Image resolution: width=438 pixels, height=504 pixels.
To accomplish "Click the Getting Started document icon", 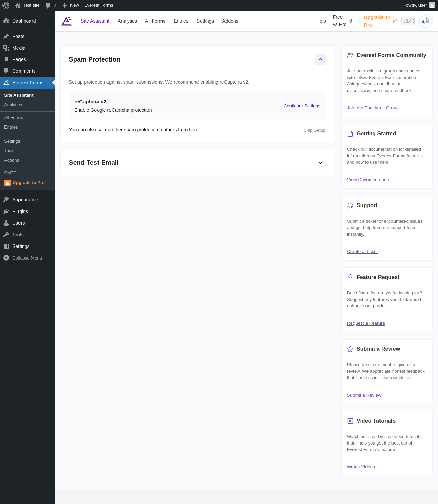I will tap(350, 134).
